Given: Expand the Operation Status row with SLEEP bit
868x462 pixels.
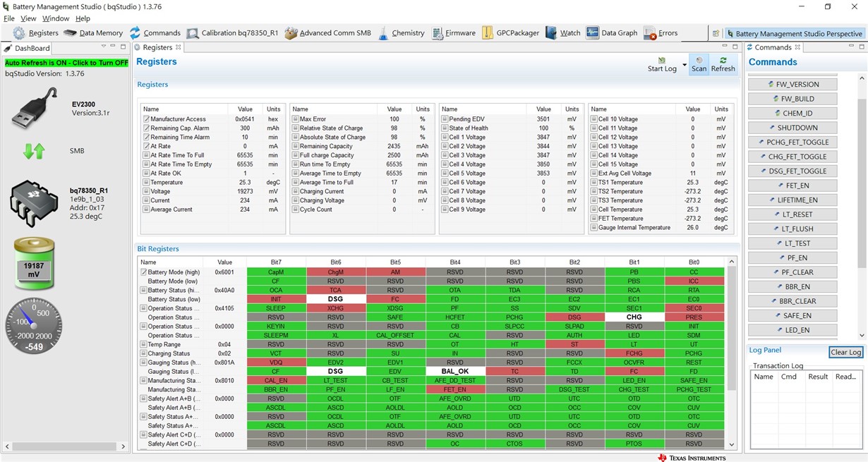Looking at the screenshot, I should click(x=143, y=308).
